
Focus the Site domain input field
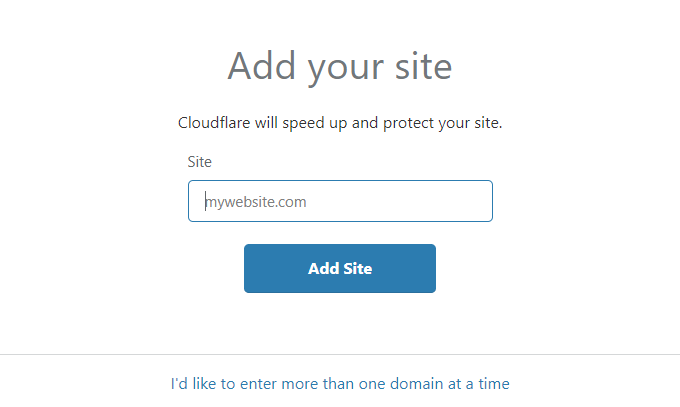(340, 201)
